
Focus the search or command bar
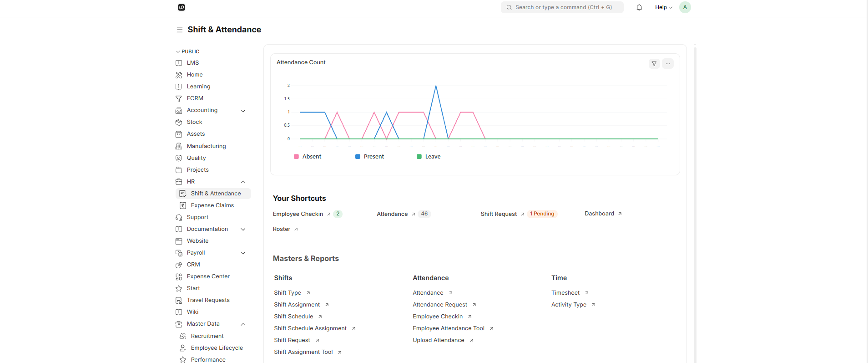(562, 7)
